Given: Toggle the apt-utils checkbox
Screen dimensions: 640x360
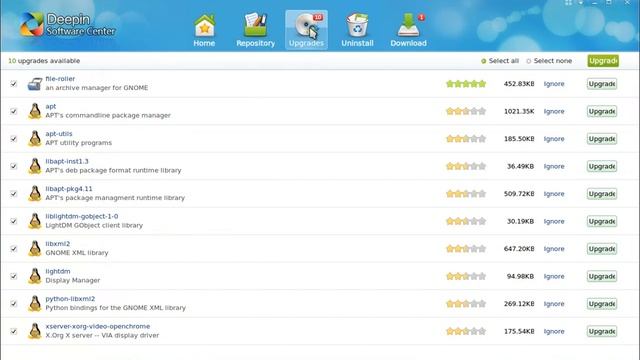Looking at the screenshot, I should [x=13, y=139].
